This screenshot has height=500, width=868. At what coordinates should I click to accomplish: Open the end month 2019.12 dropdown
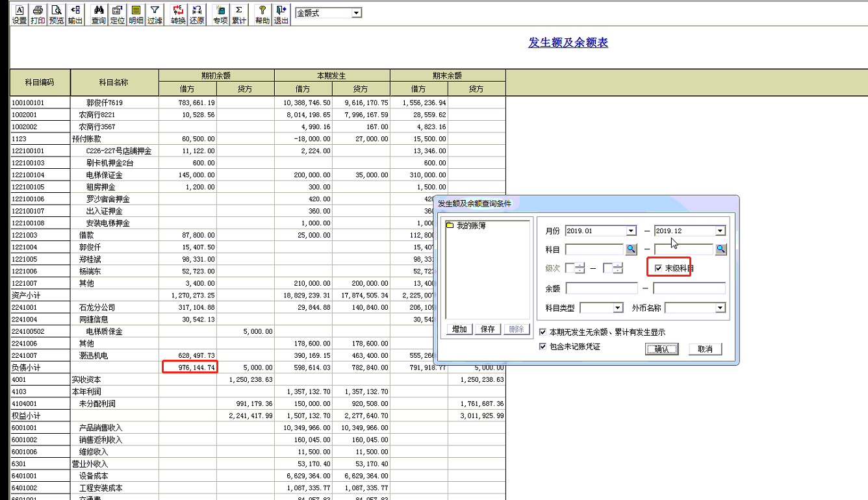click(720, 231)
